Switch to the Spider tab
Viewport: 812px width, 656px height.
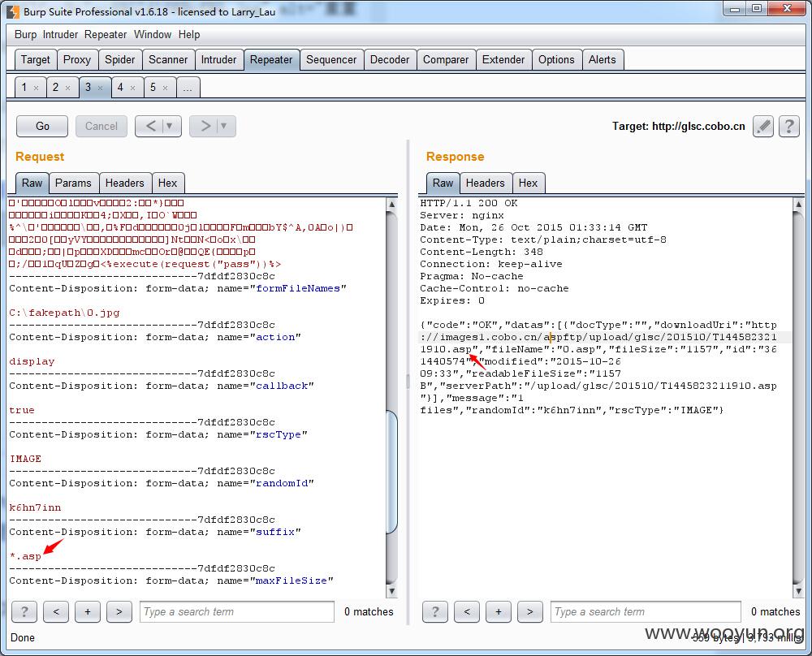click(119, 59)
